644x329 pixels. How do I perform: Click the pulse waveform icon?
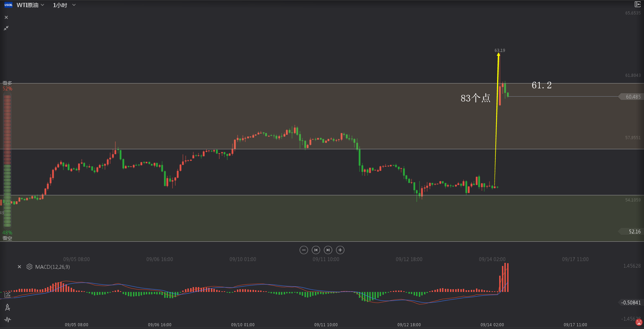point(8,320)
